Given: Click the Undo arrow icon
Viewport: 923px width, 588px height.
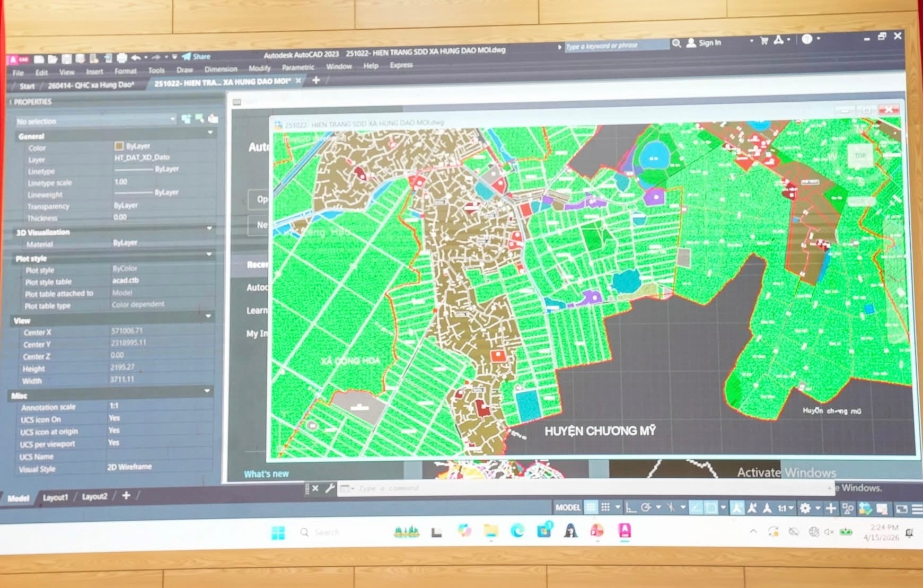Looking at the screenshot, I should tap(136, 58).
